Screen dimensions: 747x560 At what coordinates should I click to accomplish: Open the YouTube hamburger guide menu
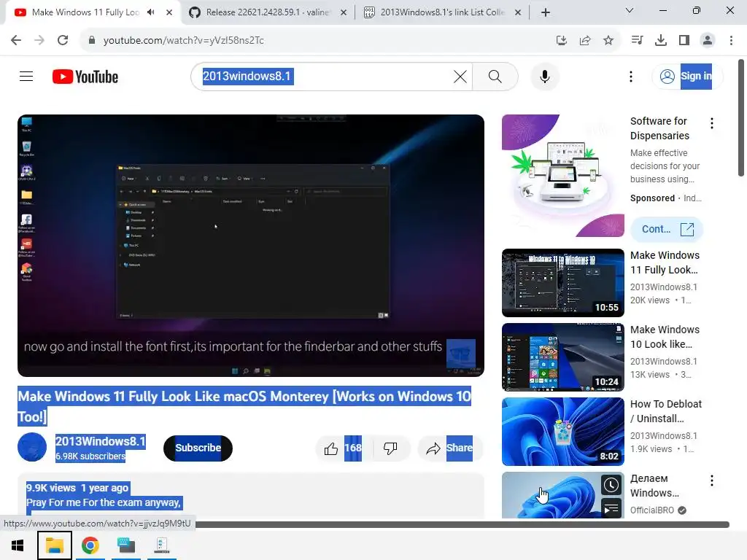[x=26, y=76]
